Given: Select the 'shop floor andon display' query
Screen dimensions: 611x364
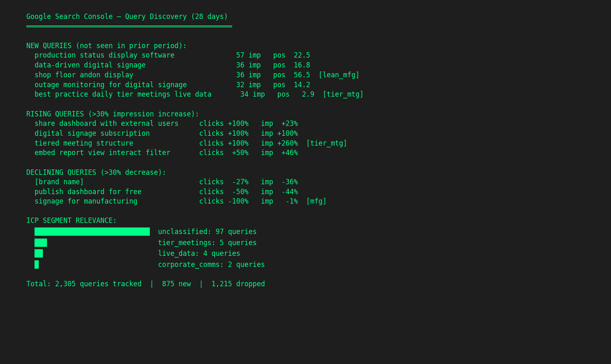Looking at the screenshot, I should click(x=84, y=75).
